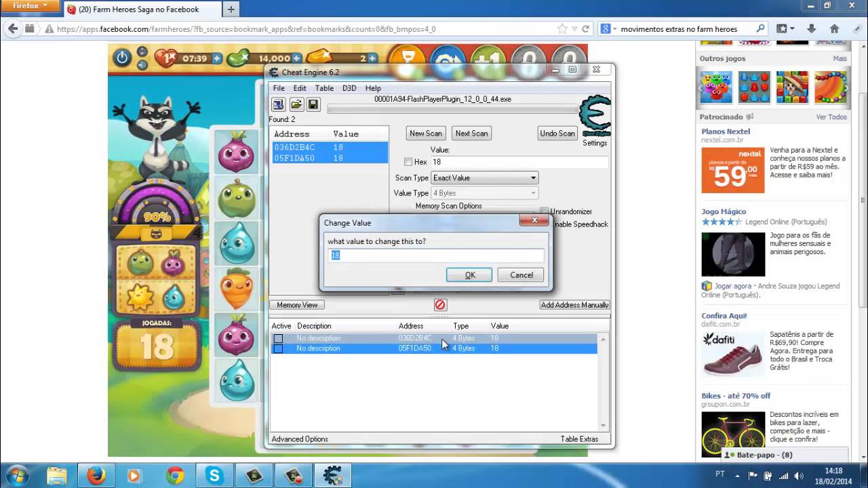Click the Cheat Engine taskbar icon
Screen dimensions: 868x488
click(x=332, y=476)
